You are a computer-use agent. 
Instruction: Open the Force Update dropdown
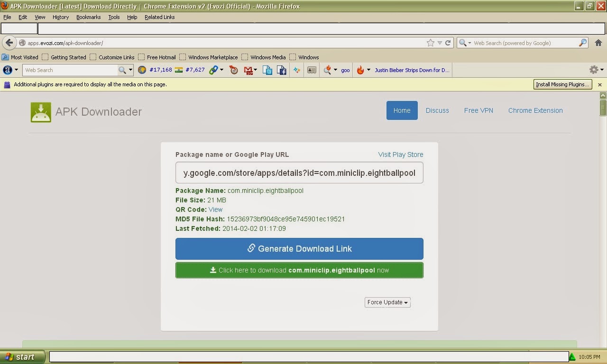pos(387,302)
